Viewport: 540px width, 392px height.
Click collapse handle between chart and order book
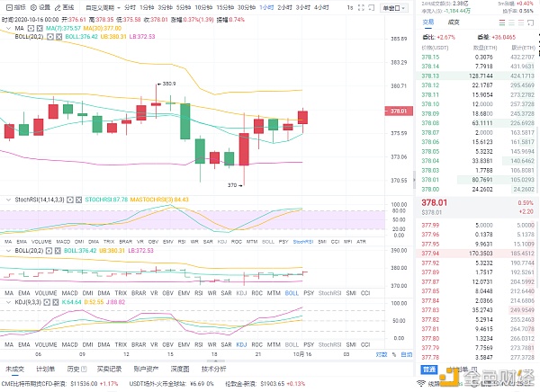414,180
